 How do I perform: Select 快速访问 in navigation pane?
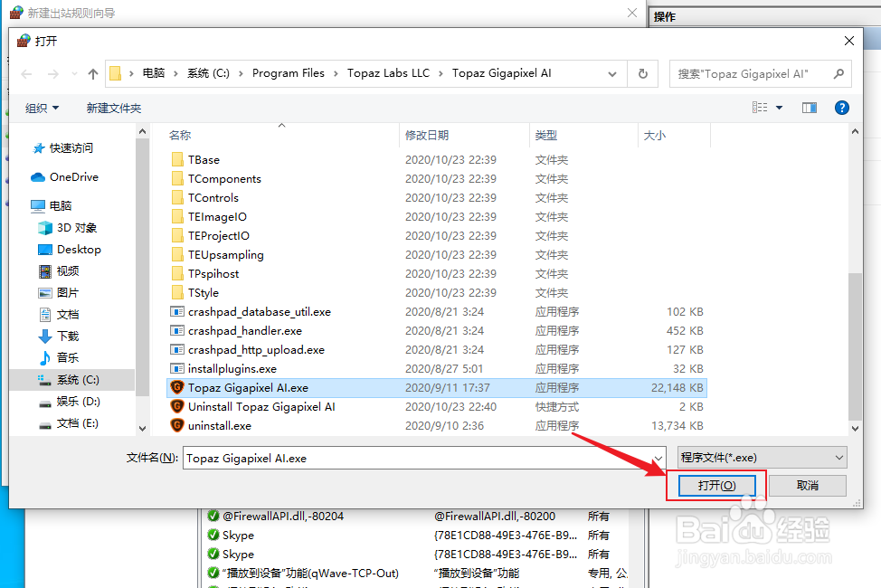(62, 147)
